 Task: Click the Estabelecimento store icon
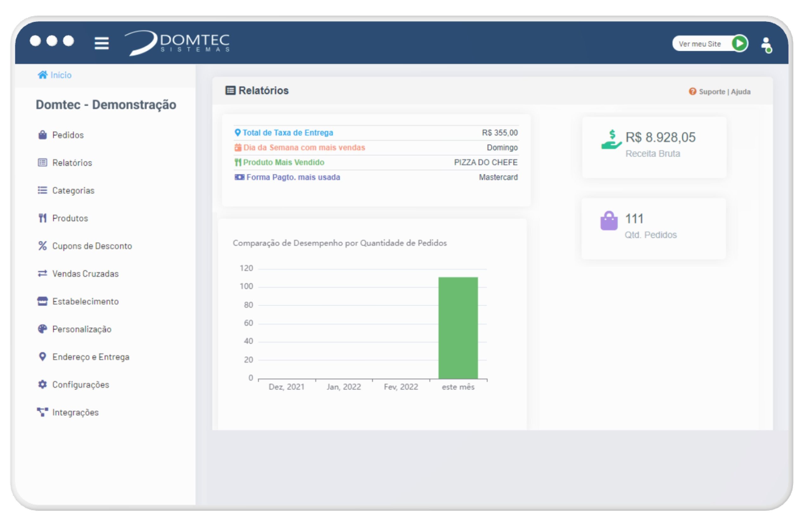pyautogui.click(x=43, y=301)
